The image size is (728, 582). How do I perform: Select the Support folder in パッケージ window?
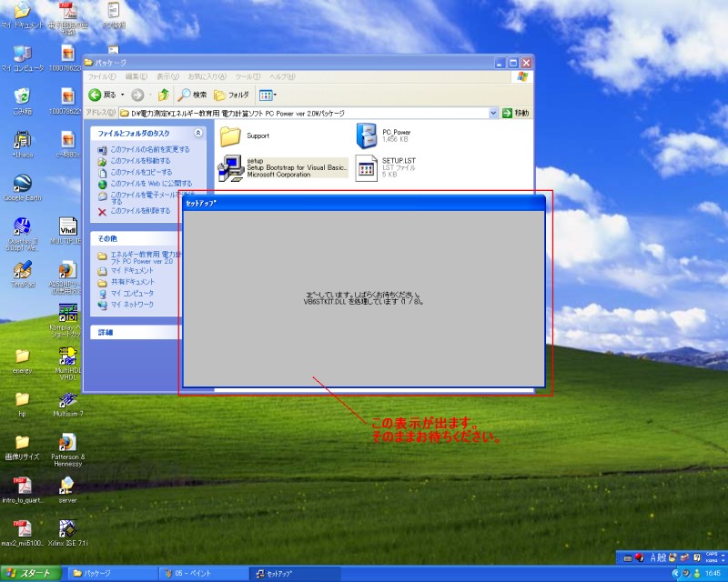[x=244, y=136]
